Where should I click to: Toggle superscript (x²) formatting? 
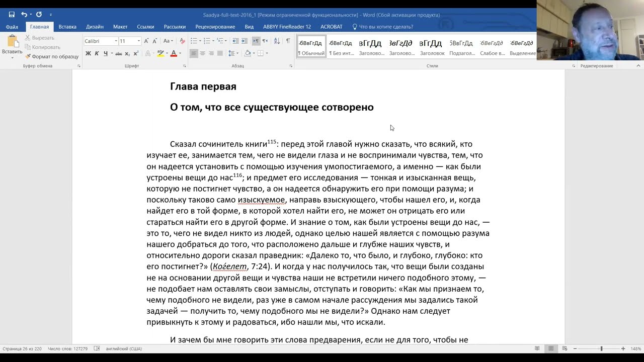136,53
